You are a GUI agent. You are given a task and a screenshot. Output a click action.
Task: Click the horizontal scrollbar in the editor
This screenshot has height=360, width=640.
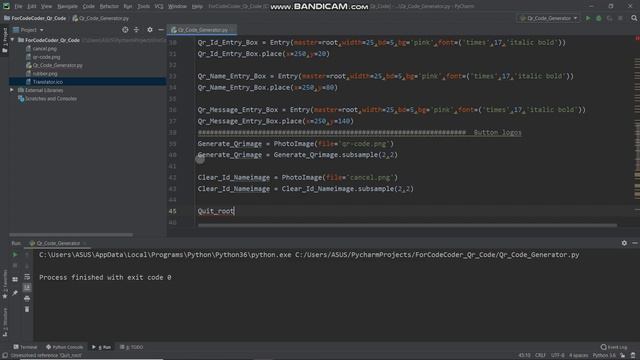point(407,225)
